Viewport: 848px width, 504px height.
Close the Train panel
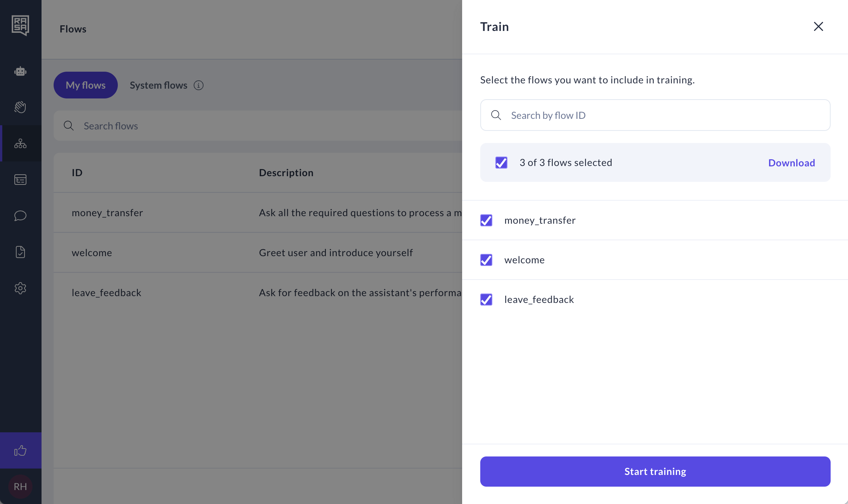pos(818,26)
